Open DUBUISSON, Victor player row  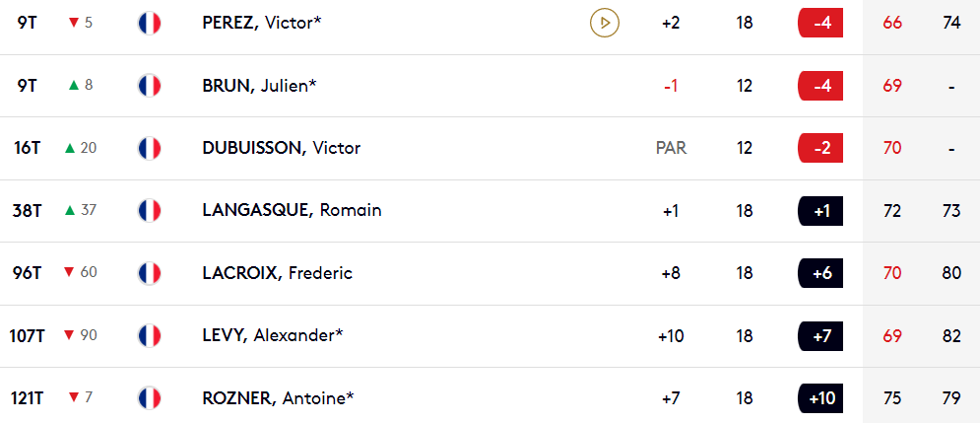(x=490, y=148)
